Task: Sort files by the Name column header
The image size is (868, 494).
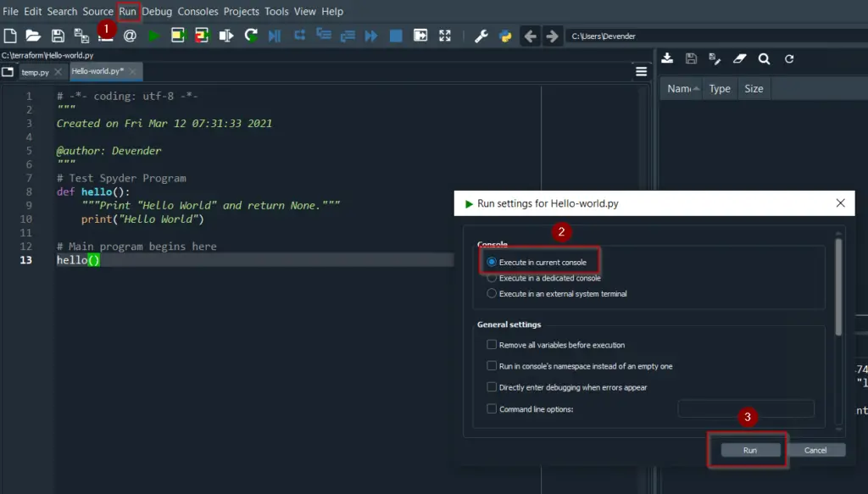Action: coord(682,88)
